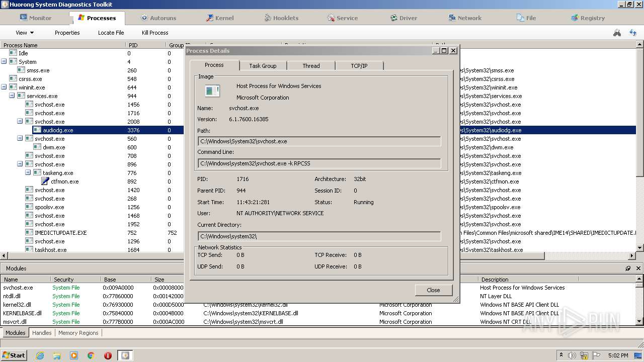The width and height of the screenshot is (644, 362).
Task: Click the refresh arrows icon
Action: coord(633,33)
